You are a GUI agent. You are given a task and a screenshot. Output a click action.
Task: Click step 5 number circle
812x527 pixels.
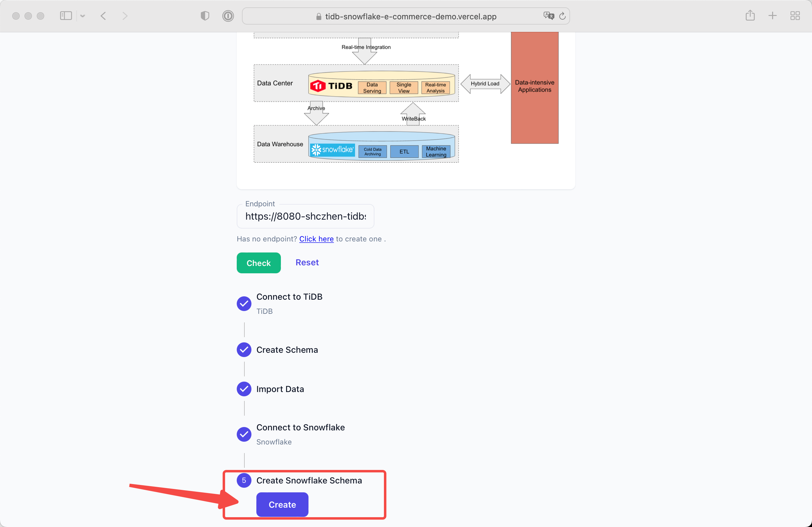click(244, 481)
